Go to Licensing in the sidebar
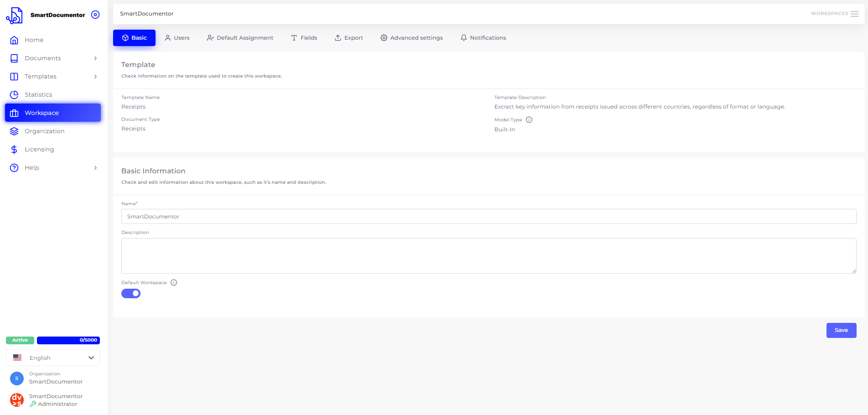Viewport: 868px width, 415px height. pos(39,149)
